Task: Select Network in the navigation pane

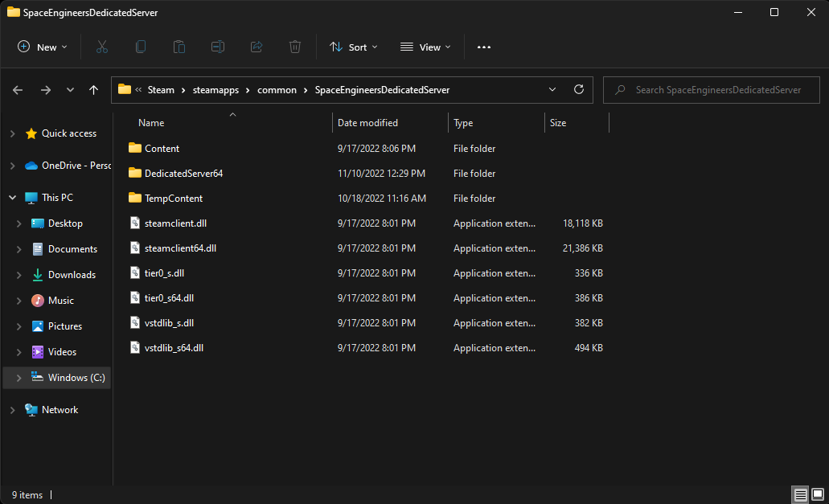Action: click(x=60, y=410)
